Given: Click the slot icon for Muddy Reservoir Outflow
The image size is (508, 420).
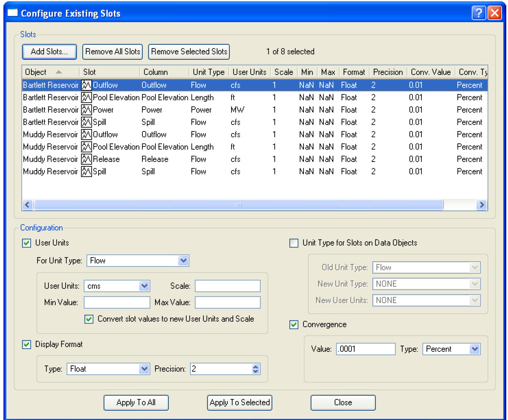Looking at the screenshot, I should coord(86,134).
